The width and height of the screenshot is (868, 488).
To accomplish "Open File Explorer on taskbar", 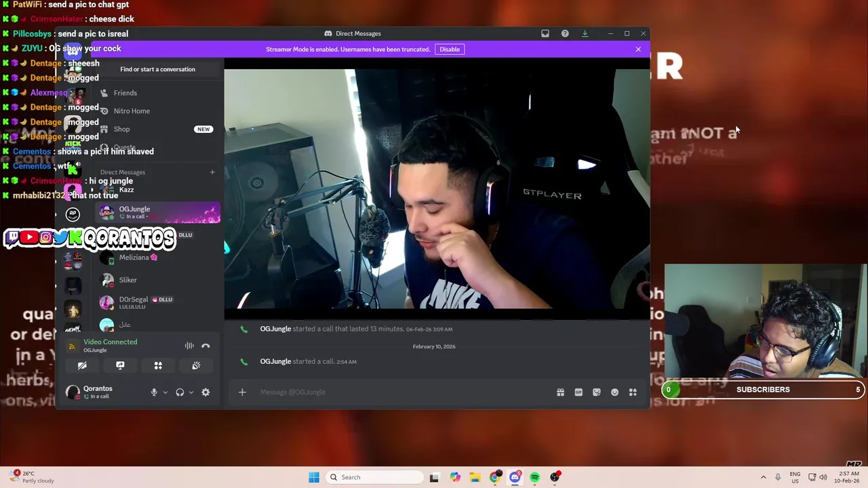I will [475, 477].
